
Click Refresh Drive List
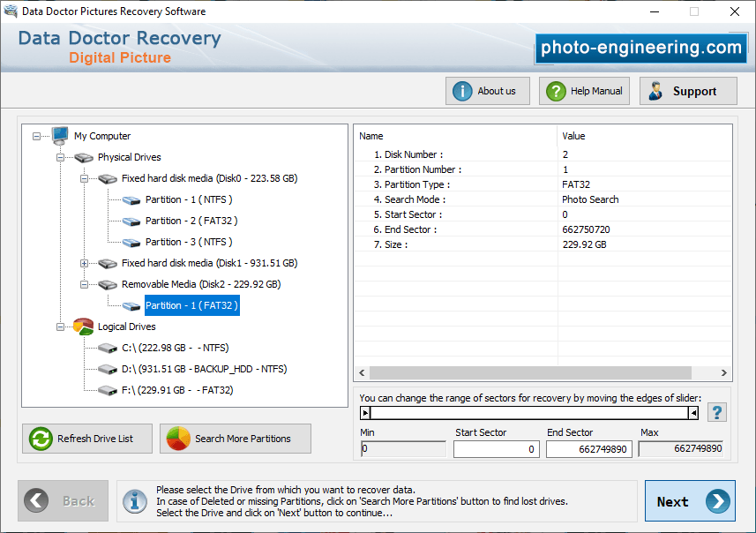pyautogui.click(x=87, y=439)
